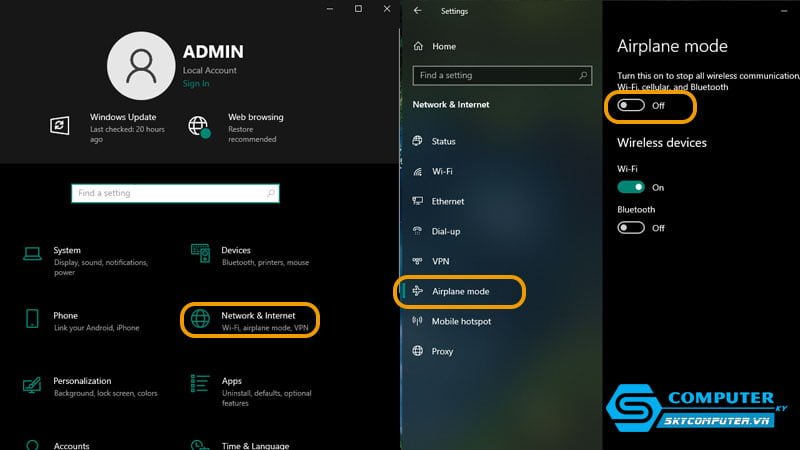Open Windows Update sync icon
Viewport: 800px width, 450px height.
click(x=60, y=125)
